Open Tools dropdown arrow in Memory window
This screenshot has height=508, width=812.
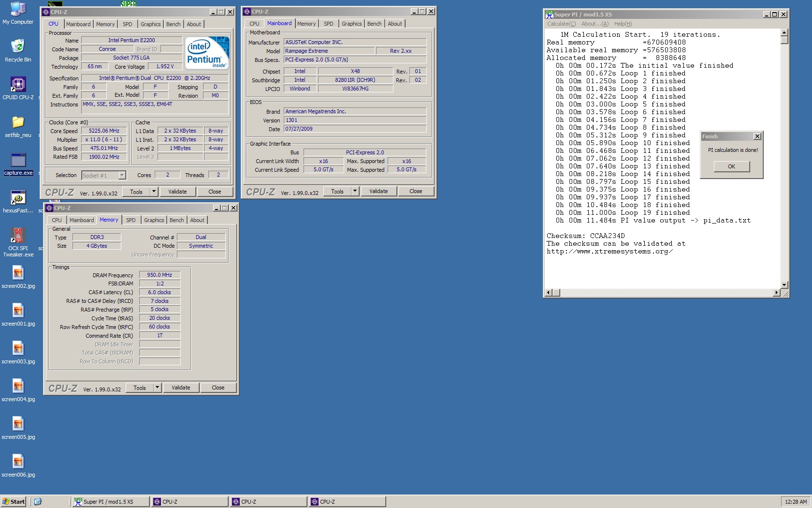point(158,388)
